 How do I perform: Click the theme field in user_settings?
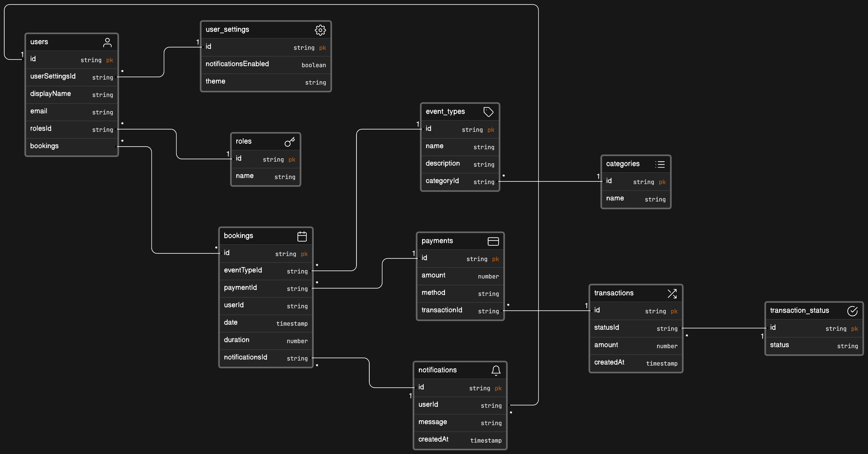click(x=215, y=82)
